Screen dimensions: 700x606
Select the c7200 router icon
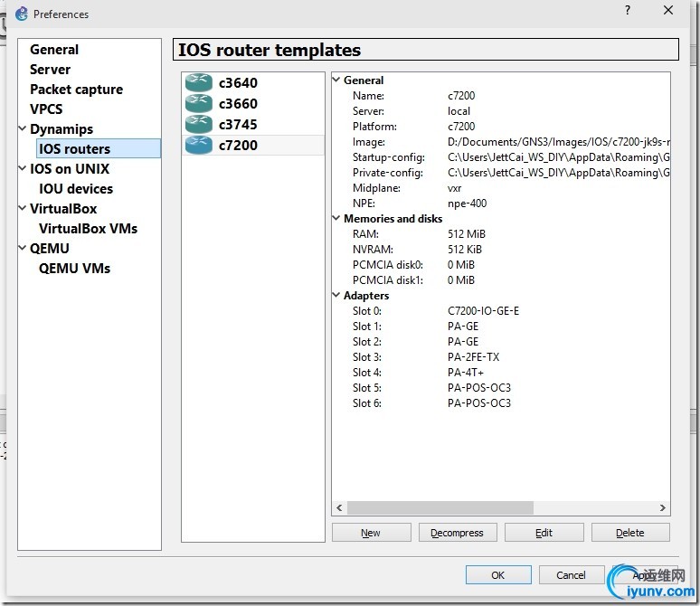tap(199, 145)
